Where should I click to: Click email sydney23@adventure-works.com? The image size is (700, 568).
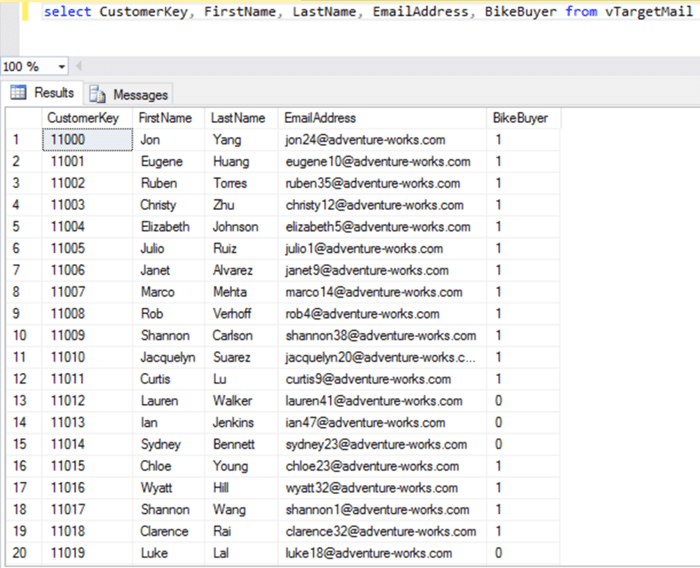[x=376, y=445]
